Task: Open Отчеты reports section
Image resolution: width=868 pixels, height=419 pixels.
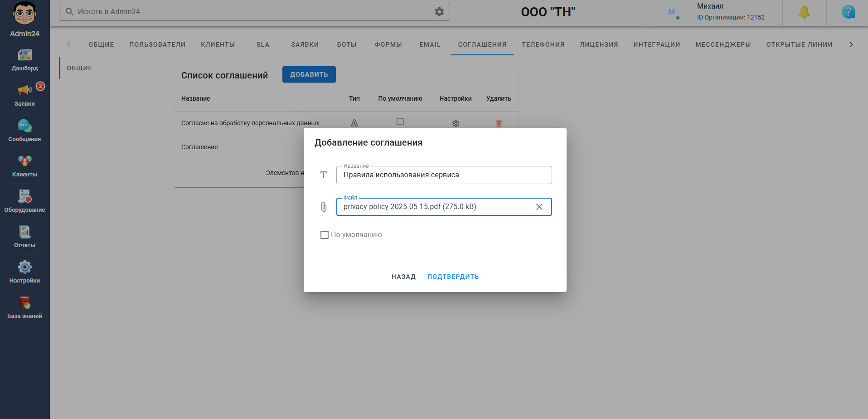Action: [24, 237]
